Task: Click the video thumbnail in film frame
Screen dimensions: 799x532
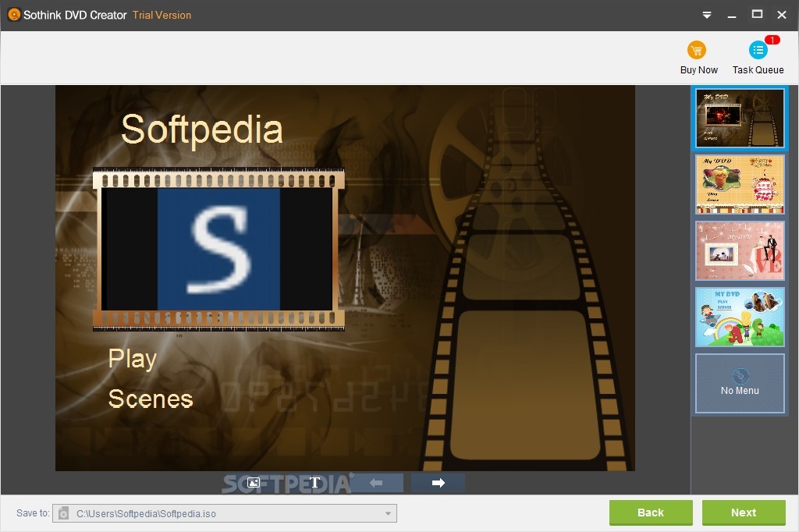Action: pos(218,249)
